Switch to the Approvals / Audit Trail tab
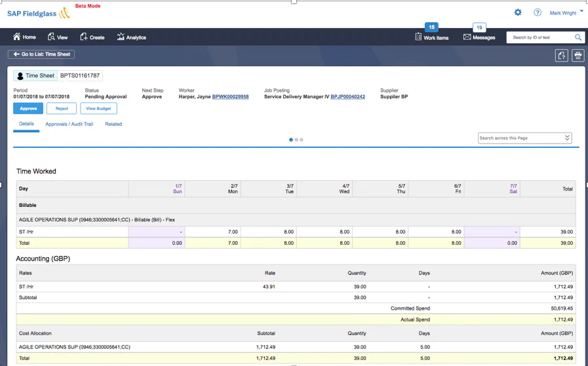This screenshot has width=588, height=366. click(69, 124)
